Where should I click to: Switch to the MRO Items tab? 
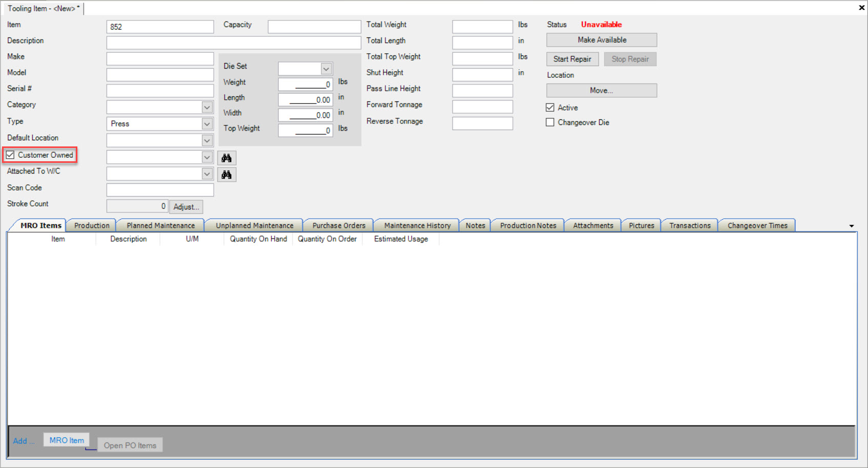coord(40,225)
